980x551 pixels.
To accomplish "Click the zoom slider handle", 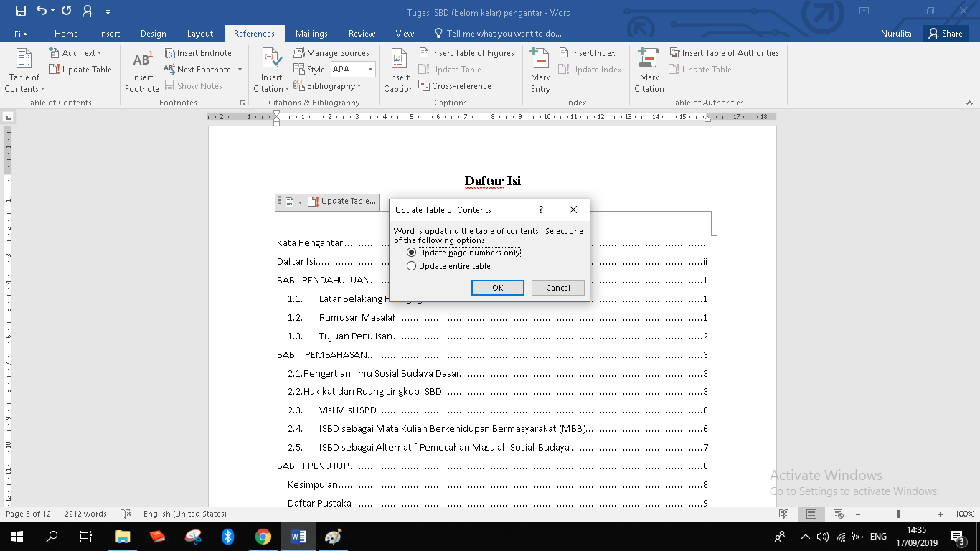I will 899,514.
